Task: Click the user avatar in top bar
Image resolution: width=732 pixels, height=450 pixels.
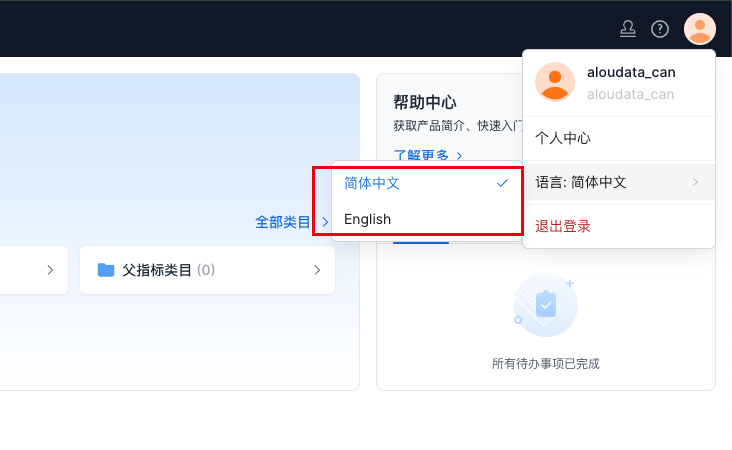Action: tap(699, 29)
